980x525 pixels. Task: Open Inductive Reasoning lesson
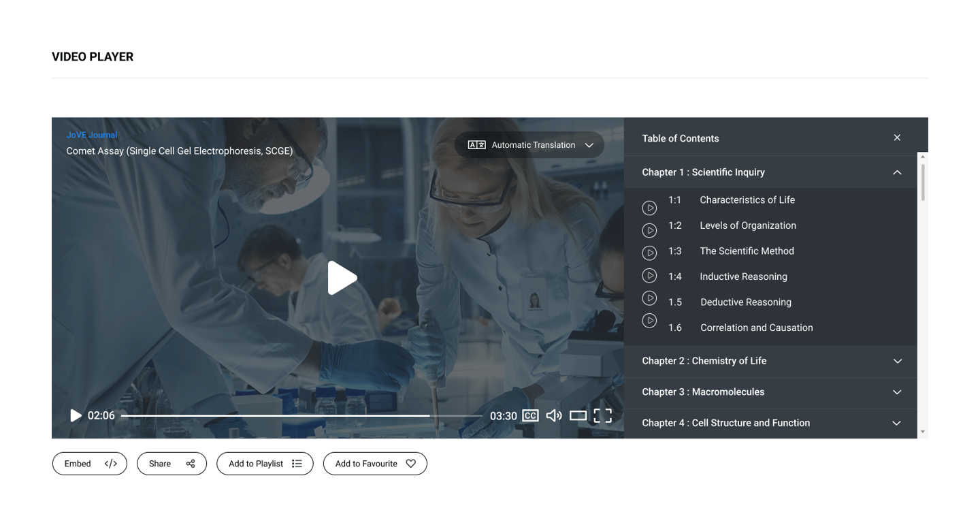pos(743,276)
